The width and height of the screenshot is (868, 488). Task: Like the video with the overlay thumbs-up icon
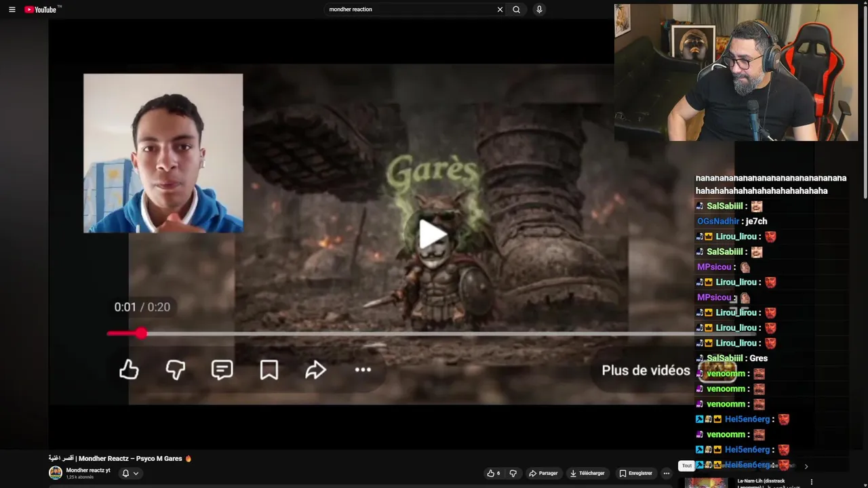point(129,369)
